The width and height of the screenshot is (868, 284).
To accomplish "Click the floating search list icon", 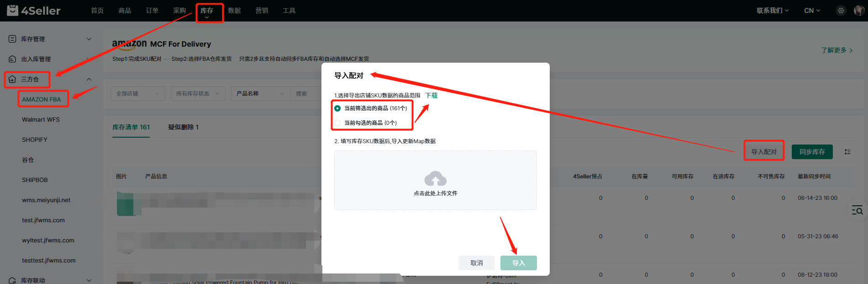I will click(857, 210).
